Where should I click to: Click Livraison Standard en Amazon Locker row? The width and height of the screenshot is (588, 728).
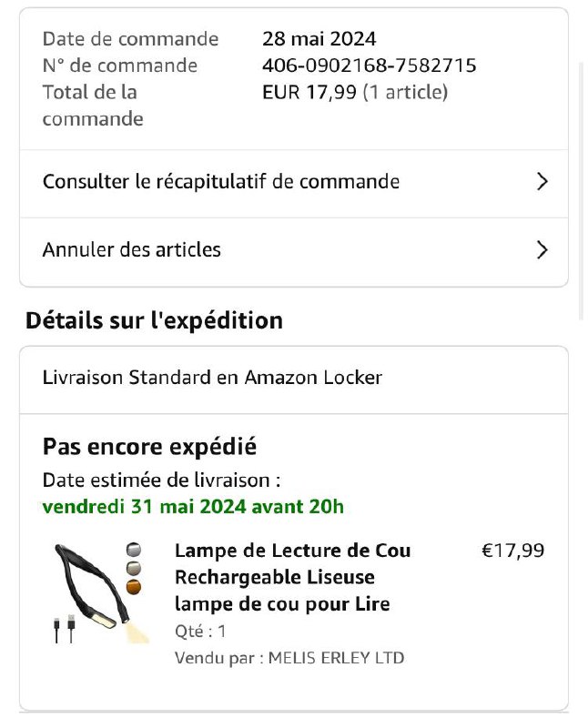coord(212,378)
